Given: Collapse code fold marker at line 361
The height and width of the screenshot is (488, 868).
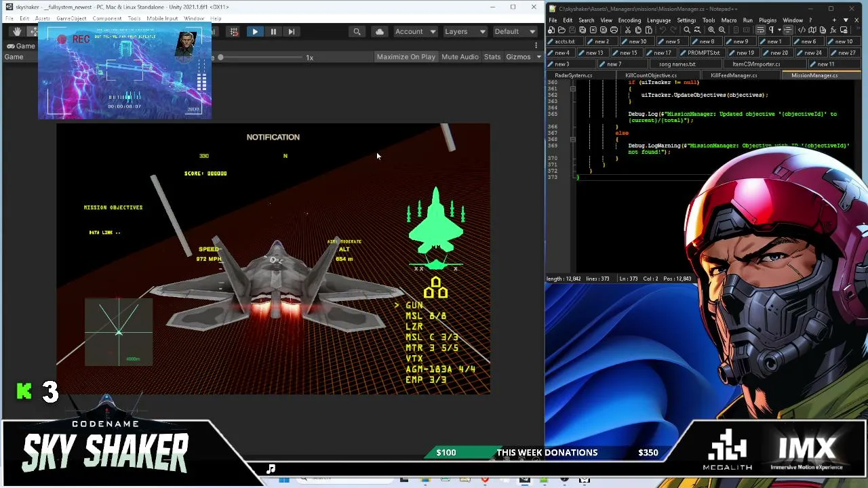Looking at the screenshot, I should point(573,89).
